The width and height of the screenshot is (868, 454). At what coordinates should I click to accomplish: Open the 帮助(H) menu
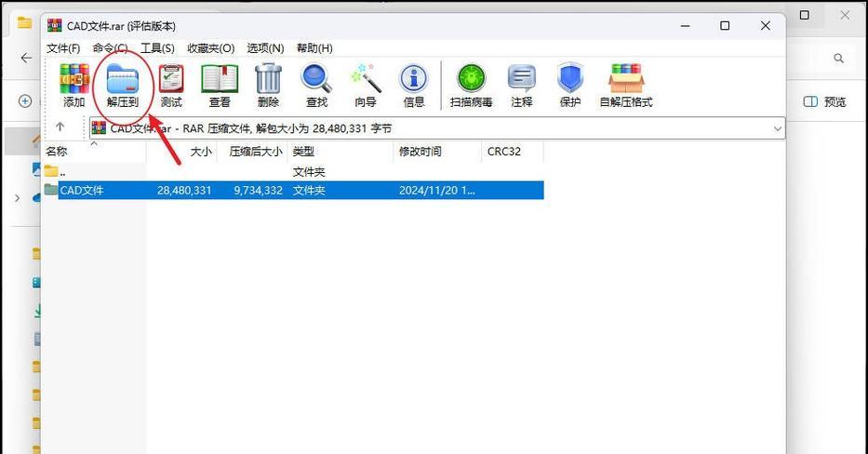[314, 48]
